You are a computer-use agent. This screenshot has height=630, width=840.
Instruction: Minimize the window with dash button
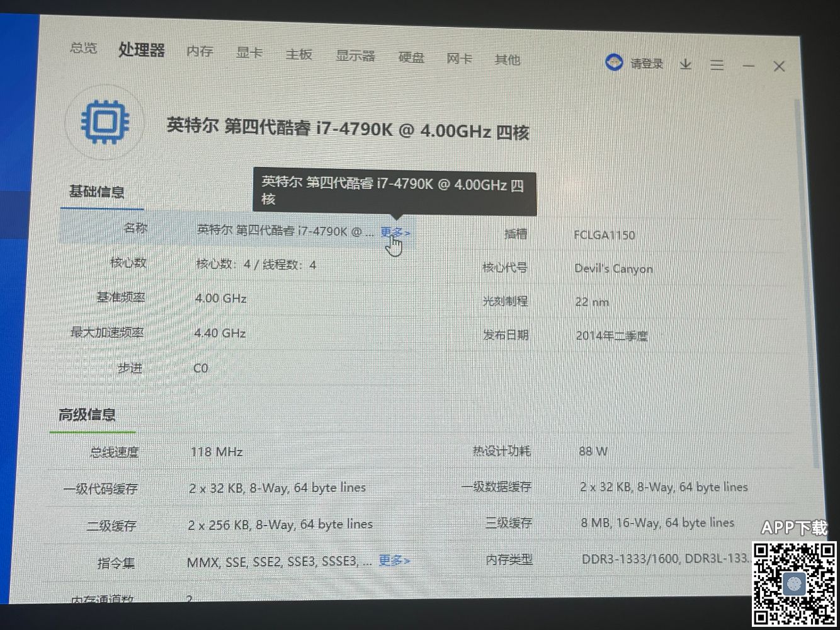[748, 66]
